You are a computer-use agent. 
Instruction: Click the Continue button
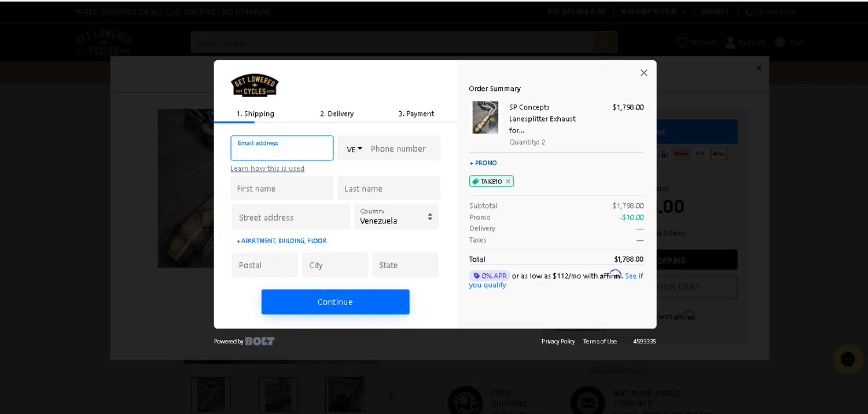336,302
